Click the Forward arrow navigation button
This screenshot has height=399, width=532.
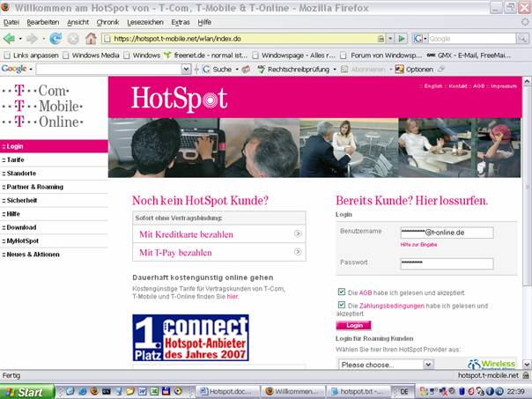(32, 39)
